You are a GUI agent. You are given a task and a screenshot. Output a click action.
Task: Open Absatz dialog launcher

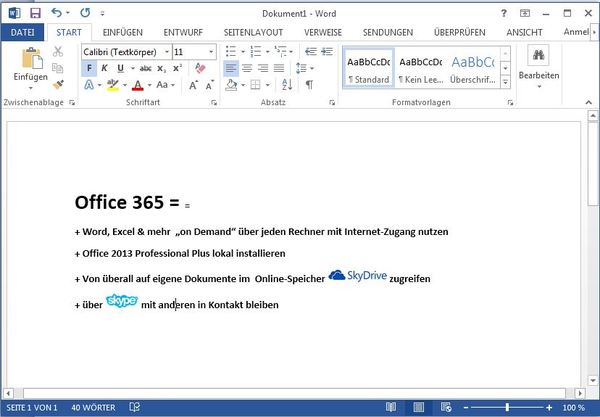332,103
